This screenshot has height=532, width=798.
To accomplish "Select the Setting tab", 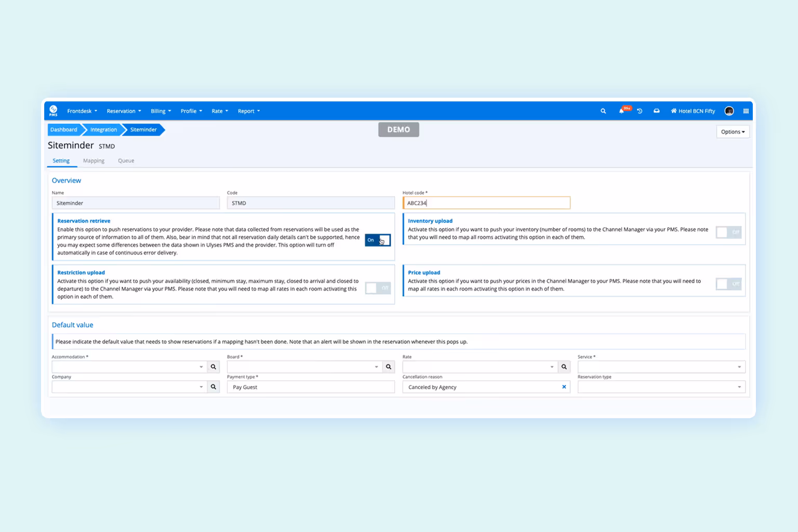I will [x=61, y=161].
